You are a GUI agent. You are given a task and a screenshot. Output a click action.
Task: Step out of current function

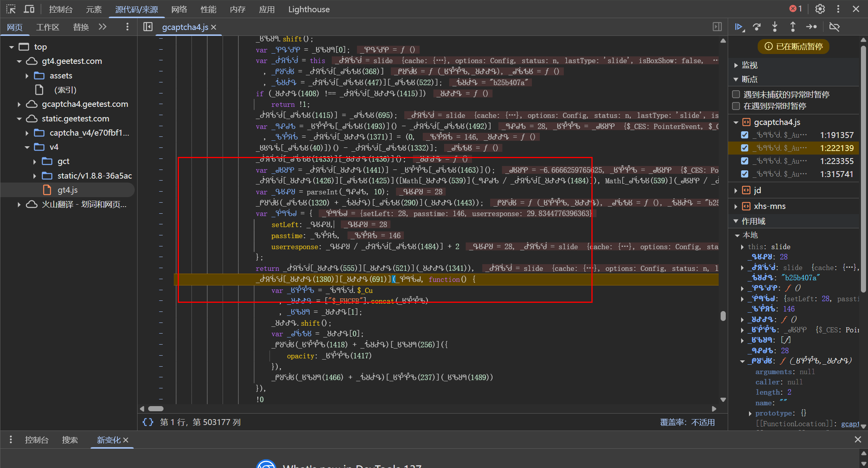point(793,27)
